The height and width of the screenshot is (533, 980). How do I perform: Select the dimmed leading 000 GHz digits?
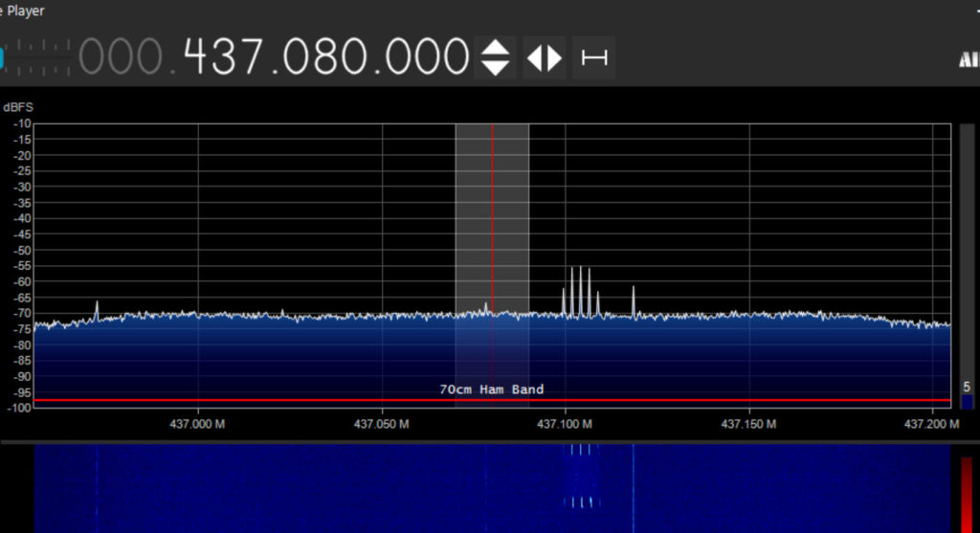click(x=120, y=57)
